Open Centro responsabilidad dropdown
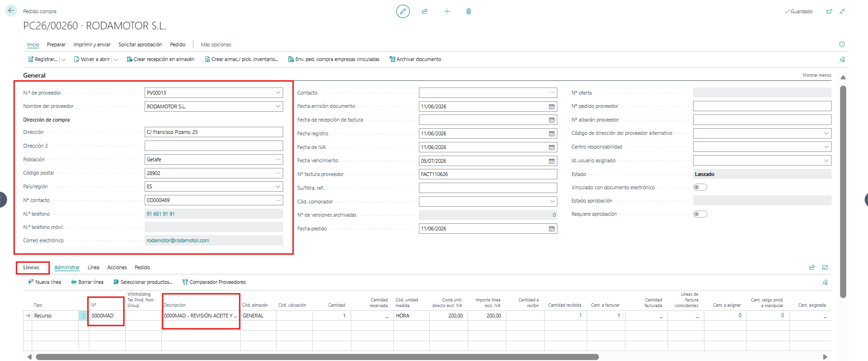The height and width of the screenshot is (361, 868). point(826,147)
